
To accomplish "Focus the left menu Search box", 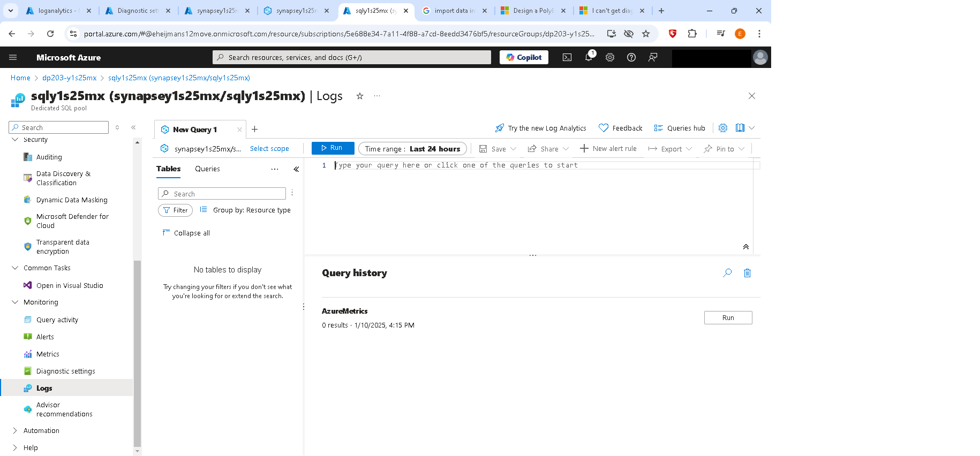I will [x=59, y=127].
